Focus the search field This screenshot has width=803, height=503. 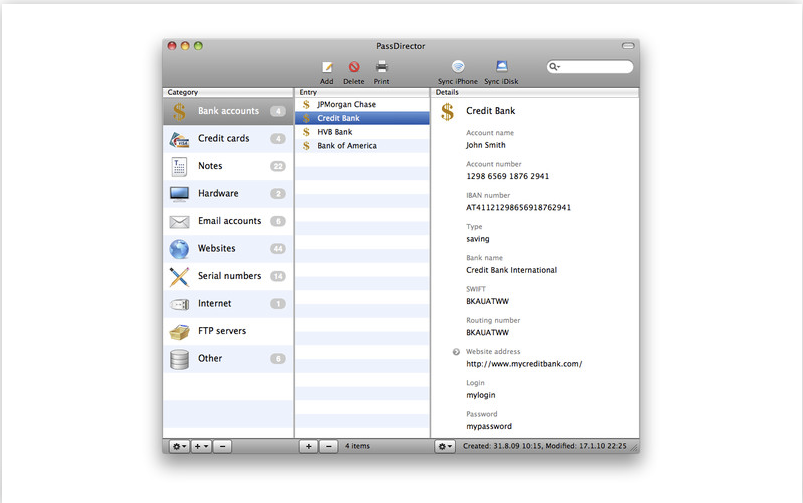[590, 67]
